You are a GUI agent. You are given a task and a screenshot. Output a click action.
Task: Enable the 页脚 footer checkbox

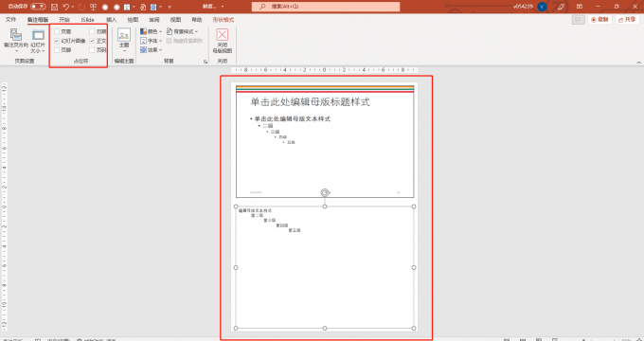57,50
